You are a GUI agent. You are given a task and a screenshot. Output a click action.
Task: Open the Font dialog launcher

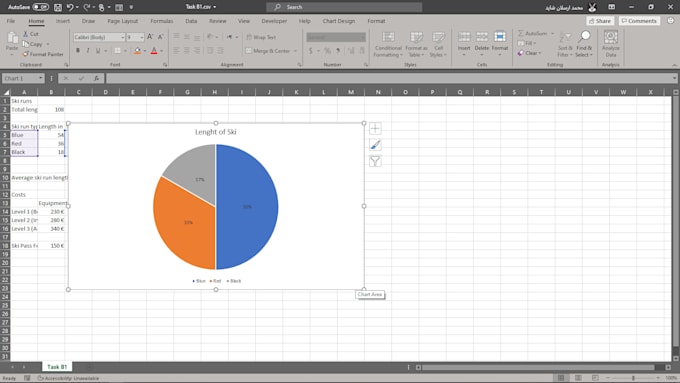tap(165, 65)
